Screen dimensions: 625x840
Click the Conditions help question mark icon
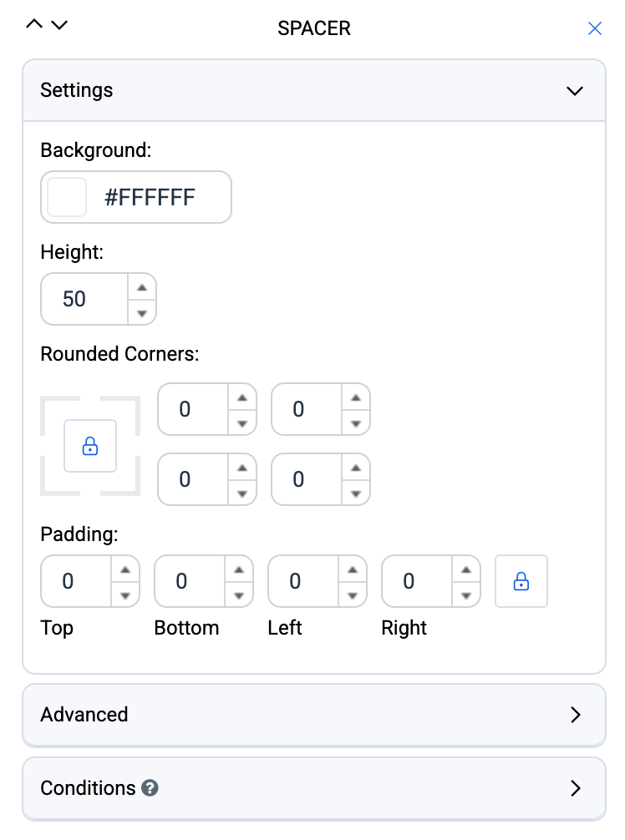[x=150, y=788]
